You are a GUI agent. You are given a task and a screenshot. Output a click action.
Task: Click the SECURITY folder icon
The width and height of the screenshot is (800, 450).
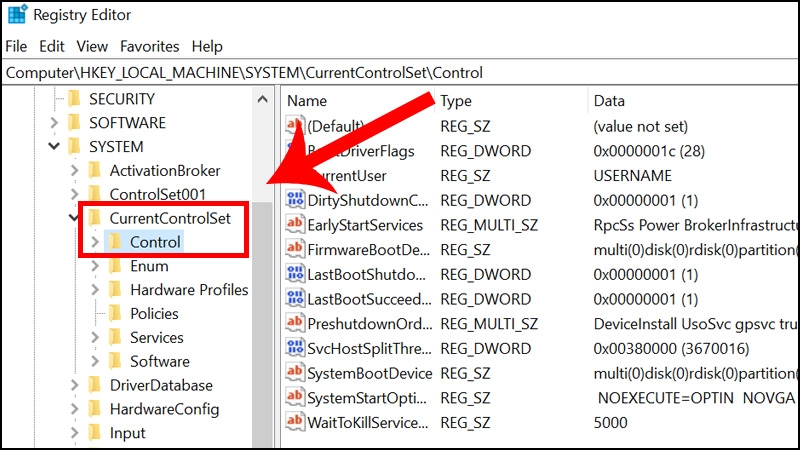pyautogui.click(x=74, y=98)
